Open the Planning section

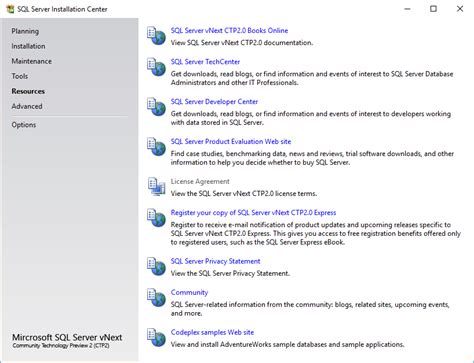[25, 31]
